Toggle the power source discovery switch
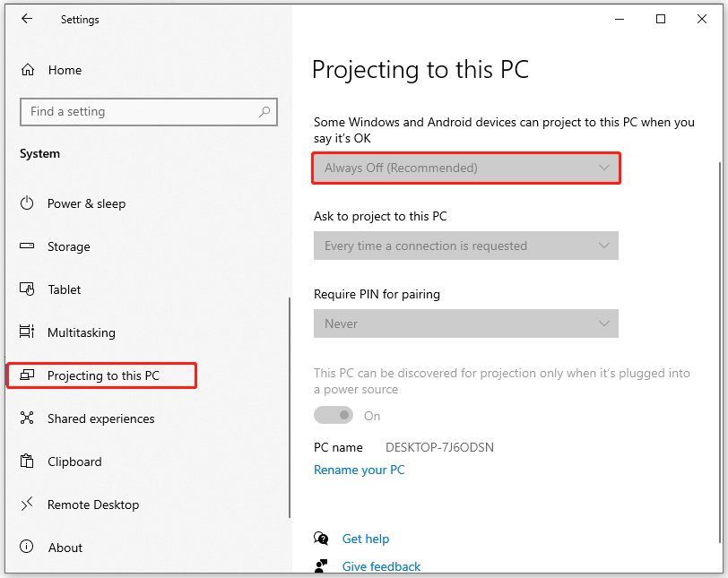The height and width of the screenshot is (578, 728). pos(334,415)
